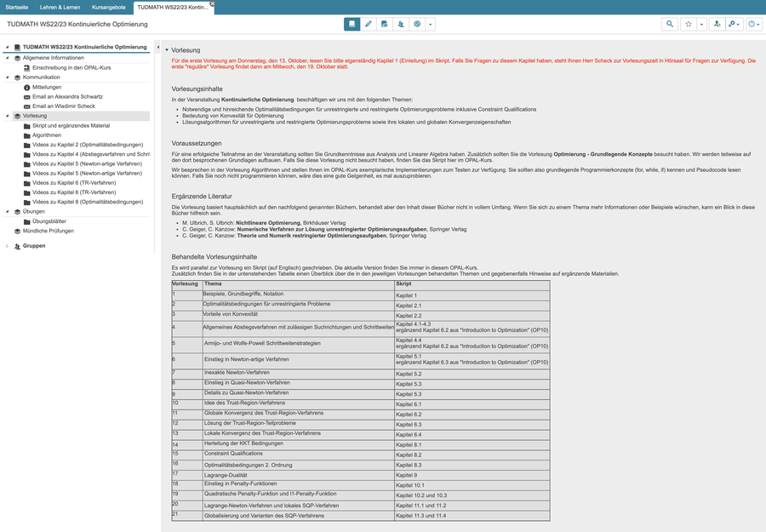766x532 pixels.
Task: Click 'Nichtlineare Optimierung' book title
Action: tap(268, 223)
